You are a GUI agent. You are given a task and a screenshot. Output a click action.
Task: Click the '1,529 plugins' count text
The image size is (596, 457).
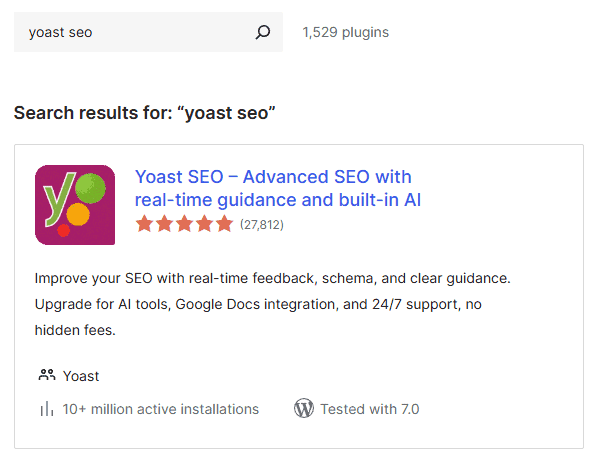tap(346, 32)
